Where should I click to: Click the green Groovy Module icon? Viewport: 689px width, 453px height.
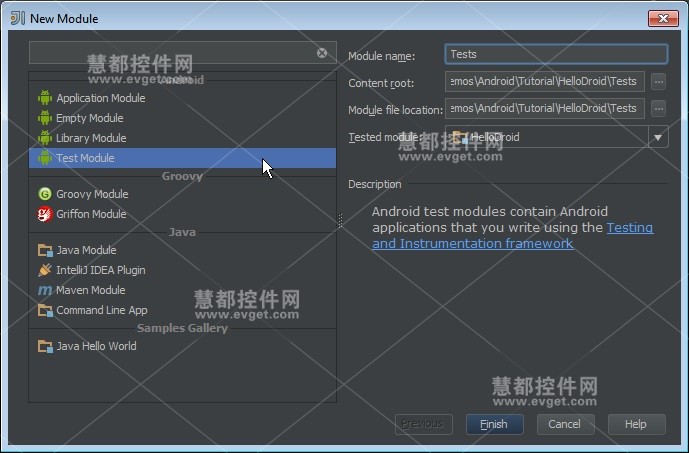pyautogui.click(x=45, y=194)
